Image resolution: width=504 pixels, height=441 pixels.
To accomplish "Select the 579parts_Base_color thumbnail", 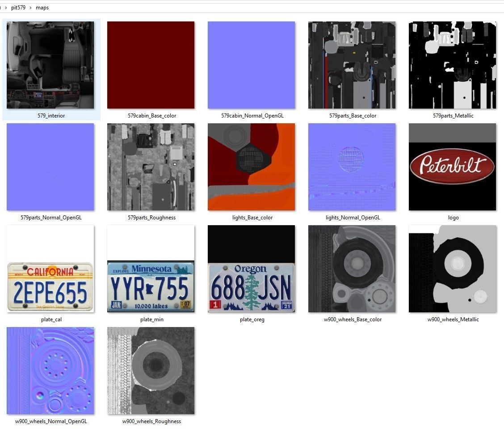I will coord(352,65).
